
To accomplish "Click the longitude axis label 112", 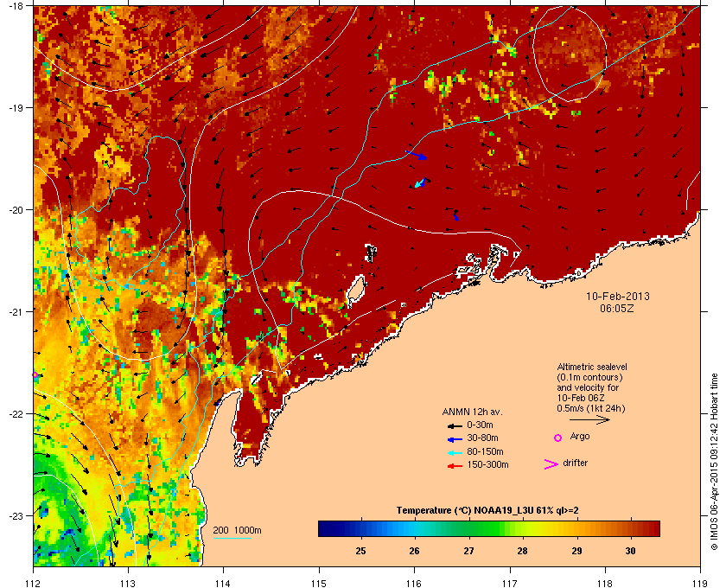I will [x=33, y=584].
